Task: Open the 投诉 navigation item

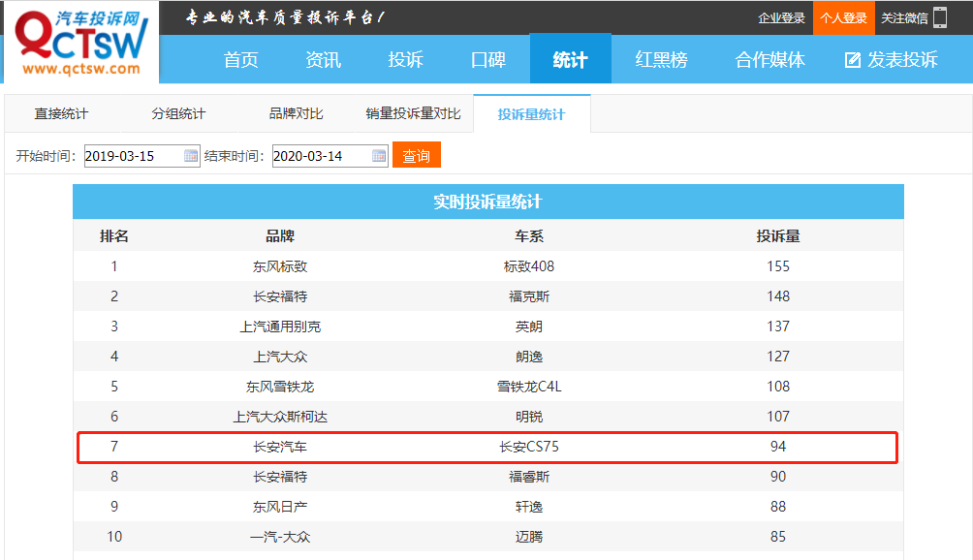Action: [405, 60]
